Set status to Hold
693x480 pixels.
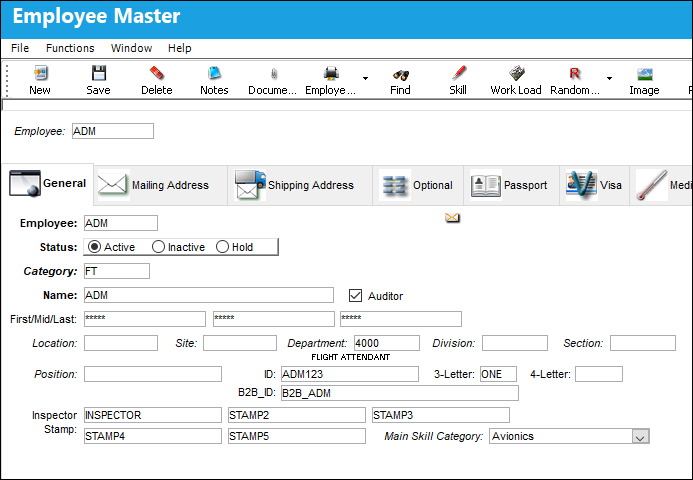[x=222, y=247]
